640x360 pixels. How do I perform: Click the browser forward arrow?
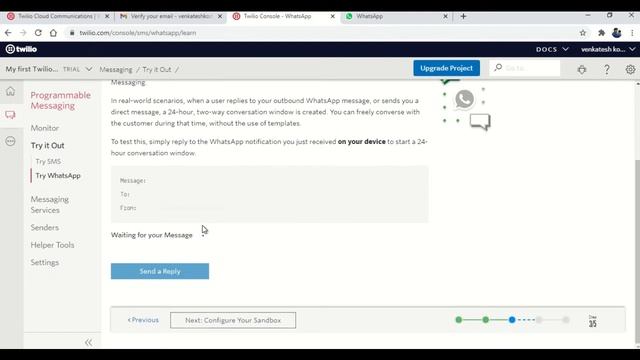23,33
